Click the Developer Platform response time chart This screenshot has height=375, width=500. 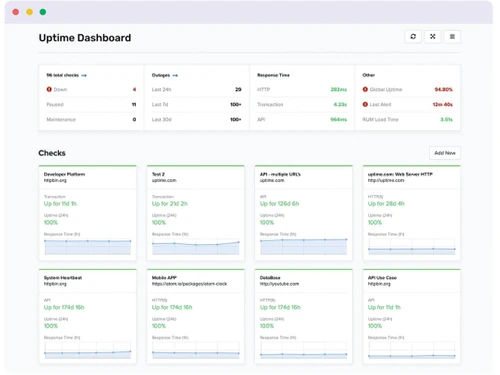click(x=88, y=247)
